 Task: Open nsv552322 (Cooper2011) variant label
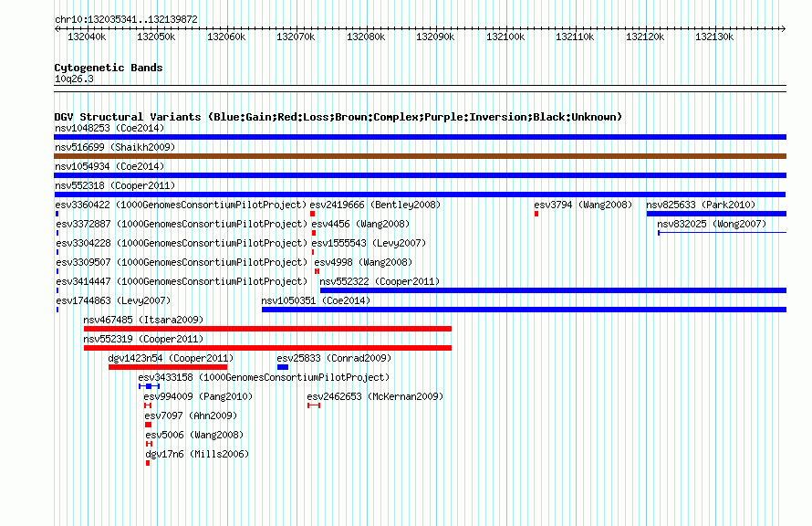pos(380,281)
